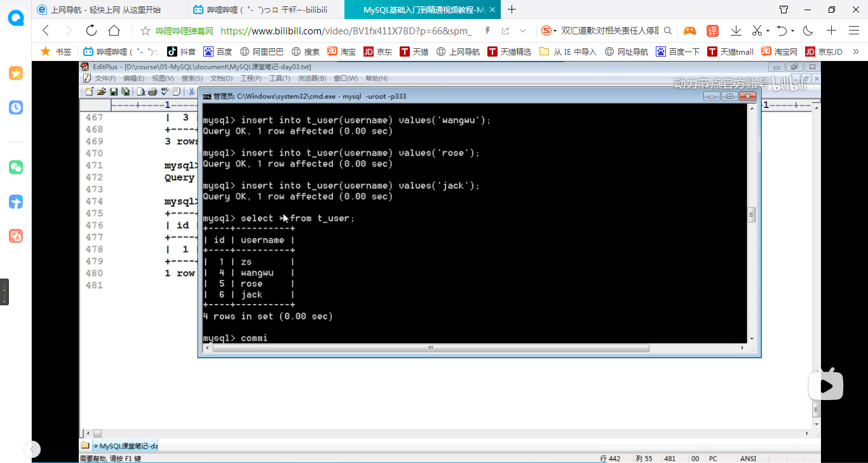Open the 阿里巴巴 bookmark
The width and height of the screenshot is (868, 463).
click(262, 52)
